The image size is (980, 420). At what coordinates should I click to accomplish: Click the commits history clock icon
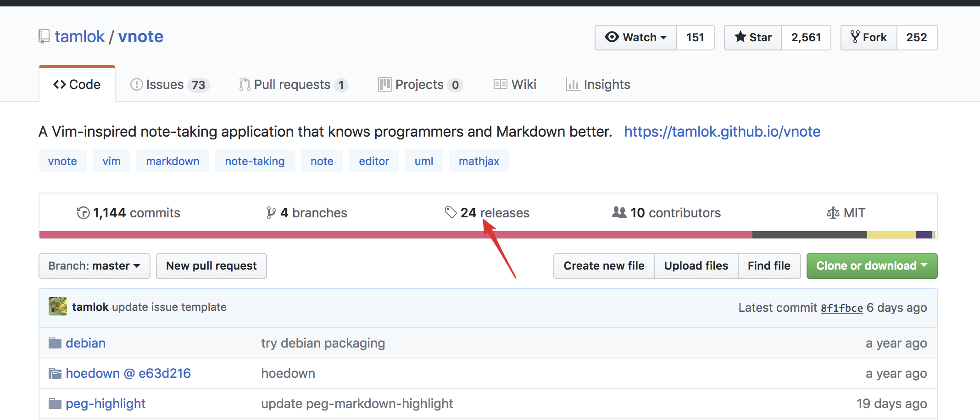[x=83, y=213]
